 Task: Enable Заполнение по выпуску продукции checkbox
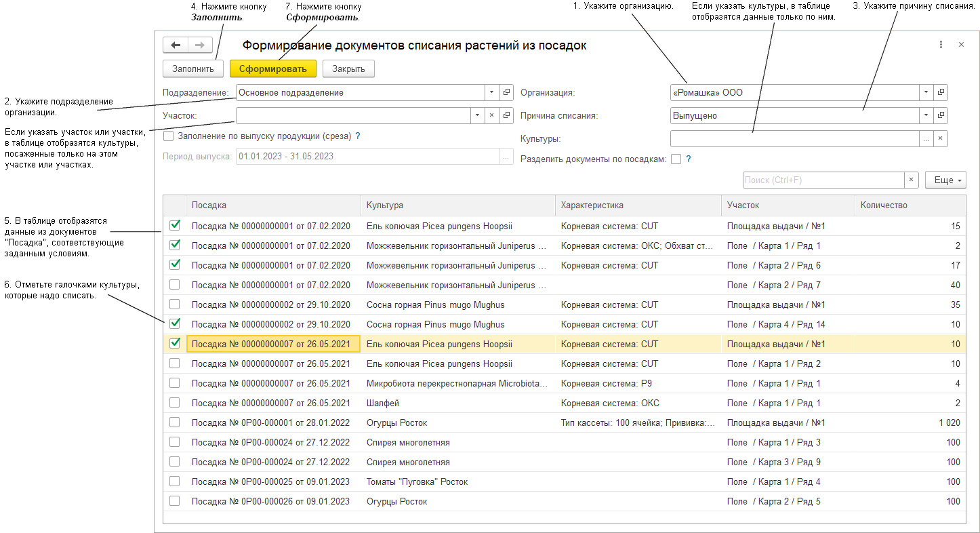pyautogui.click(x=169, y=136)
